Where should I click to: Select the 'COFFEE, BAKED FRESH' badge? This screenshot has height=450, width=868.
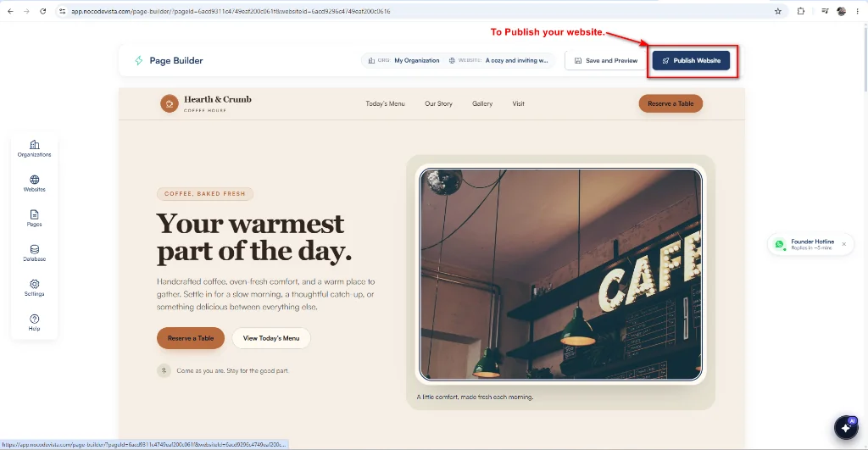[205, 194]
